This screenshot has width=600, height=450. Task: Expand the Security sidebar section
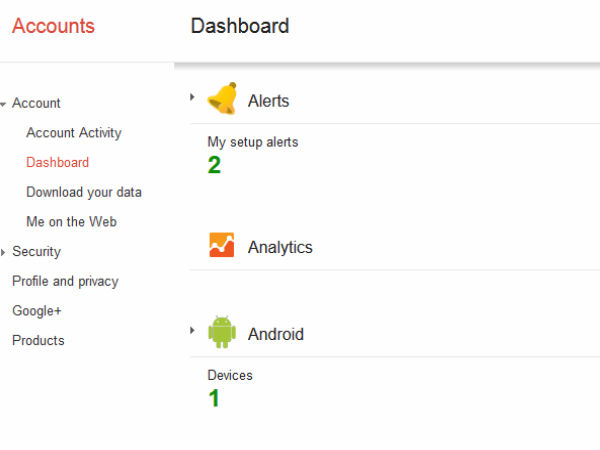point(4,253)
